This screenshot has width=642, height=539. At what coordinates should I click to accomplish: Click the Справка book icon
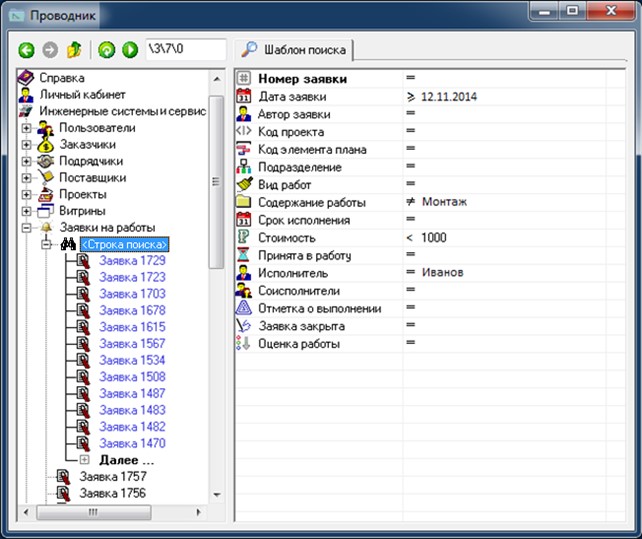pyautogui.click(x=25, y=77)
